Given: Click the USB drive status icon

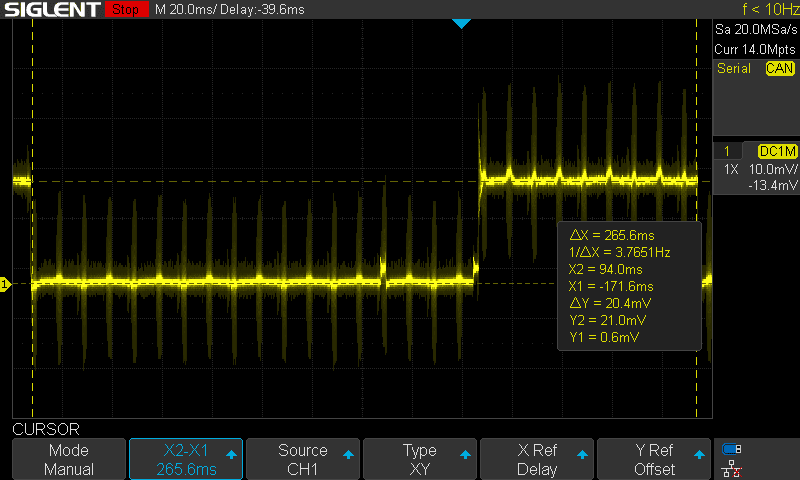Looking at the screenshot, I should (732, 449).
